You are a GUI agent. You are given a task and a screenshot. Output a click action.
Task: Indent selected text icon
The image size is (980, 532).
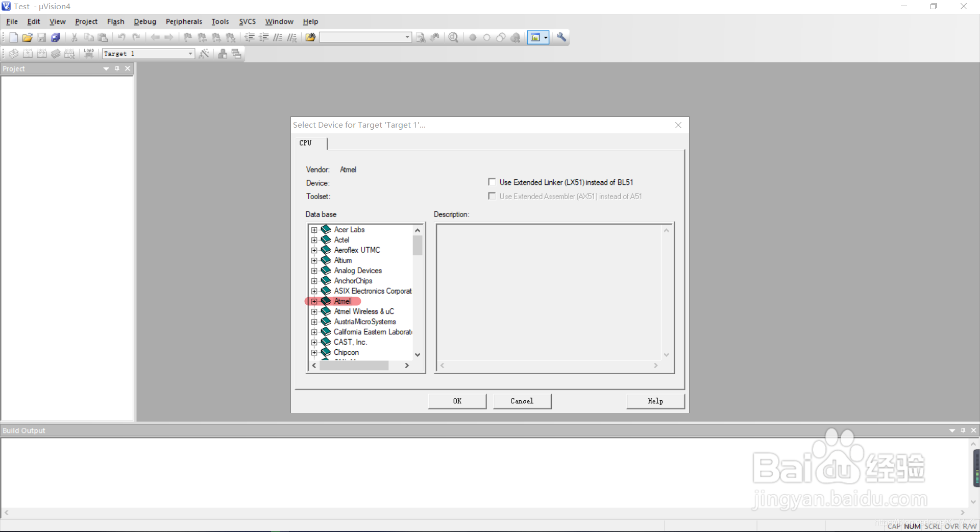pos(250,37)
